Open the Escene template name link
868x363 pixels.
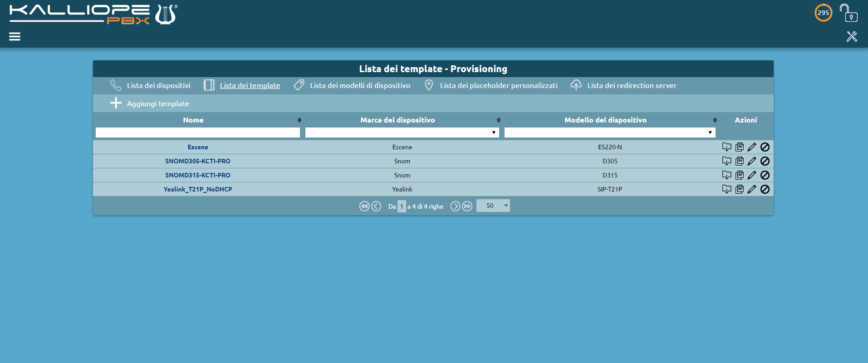(198, 147)
